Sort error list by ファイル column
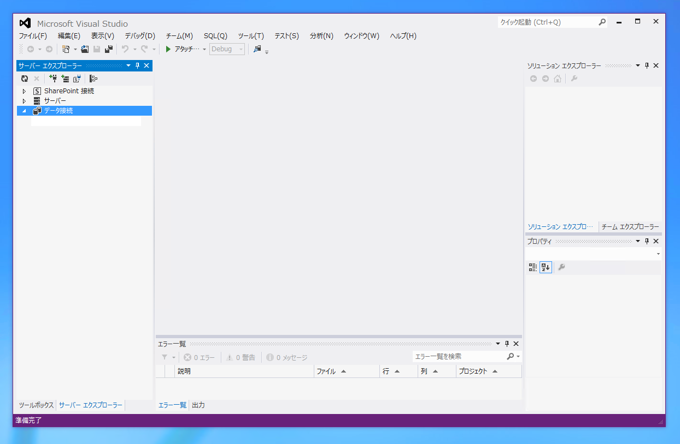The height and width of the screenshot is (444, 680). pos(346,371)
